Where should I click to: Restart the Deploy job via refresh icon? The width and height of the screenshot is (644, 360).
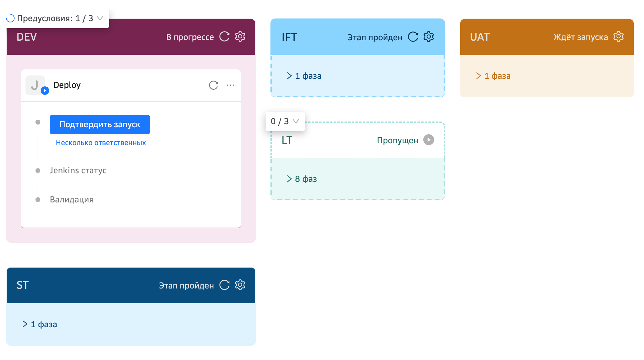pos(213,85)
